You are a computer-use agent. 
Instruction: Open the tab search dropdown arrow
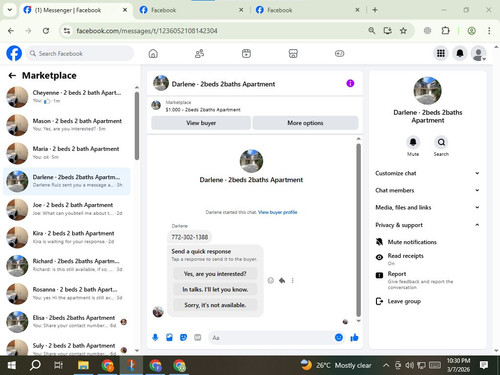(x=10, y=10)
